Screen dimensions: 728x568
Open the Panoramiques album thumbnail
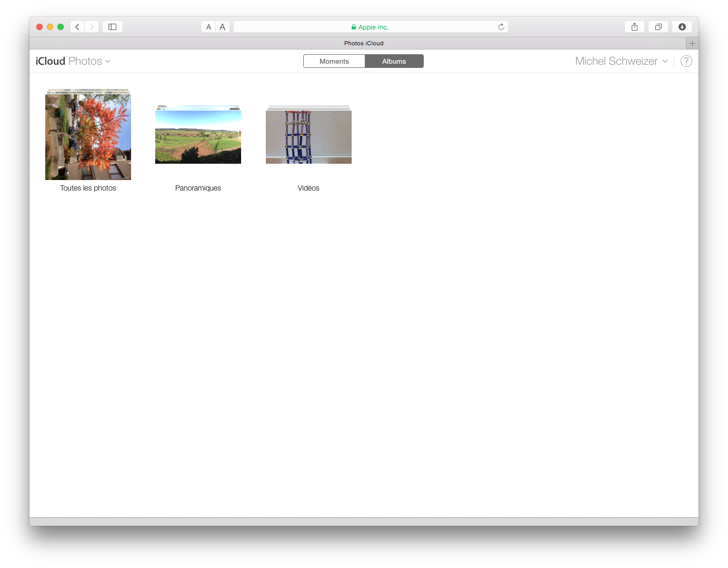(198, 137)
